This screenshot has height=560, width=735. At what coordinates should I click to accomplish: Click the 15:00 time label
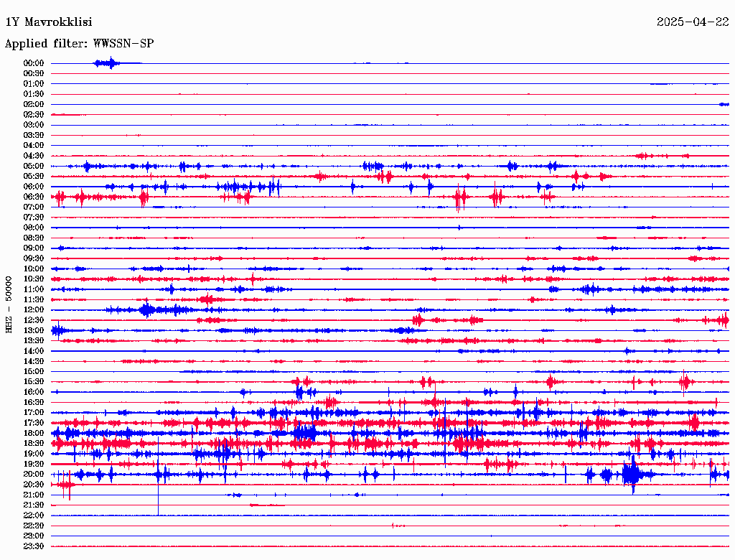34,372
